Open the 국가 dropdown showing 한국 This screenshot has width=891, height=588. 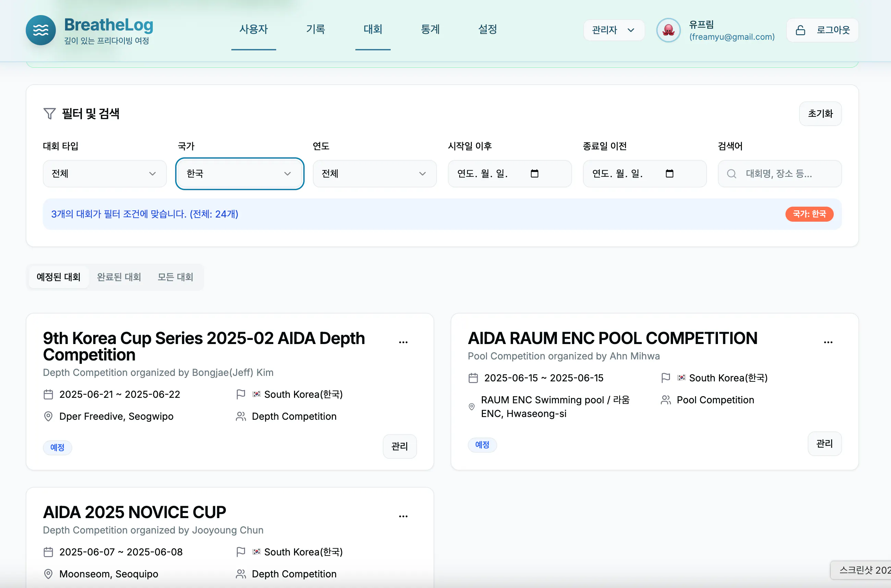pos(240,174)
